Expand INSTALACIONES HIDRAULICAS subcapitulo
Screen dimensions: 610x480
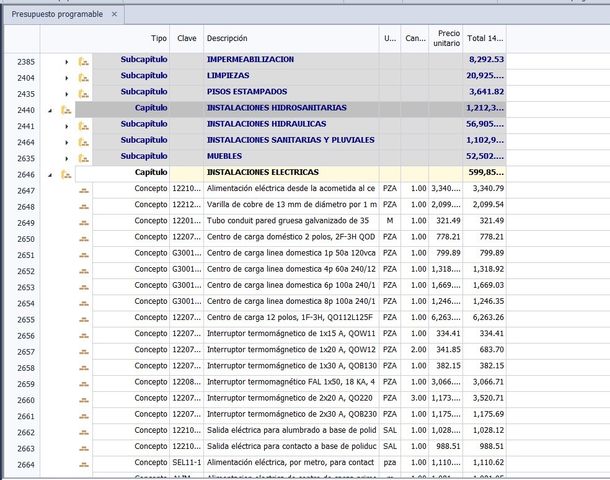pos(67,126)
